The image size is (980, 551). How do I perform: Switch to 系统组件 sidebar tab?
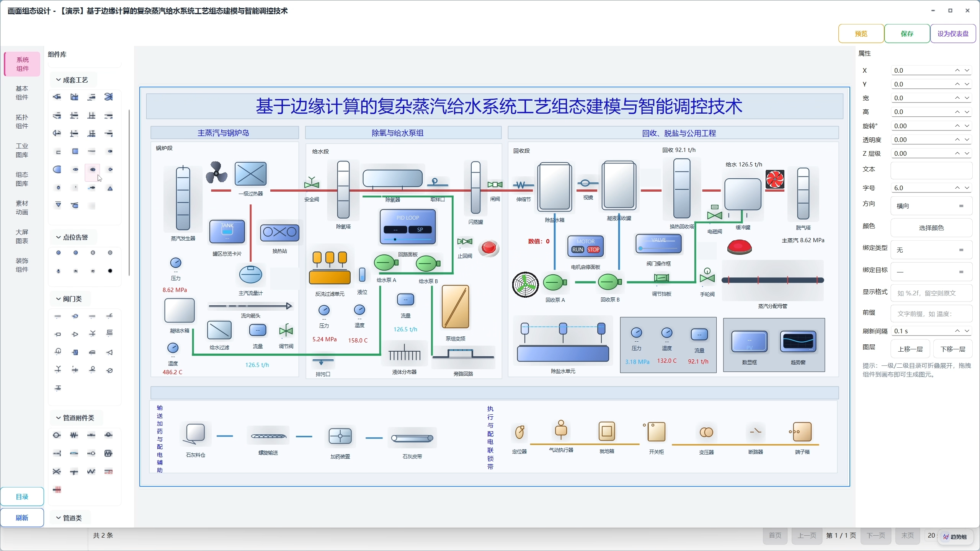22,64
